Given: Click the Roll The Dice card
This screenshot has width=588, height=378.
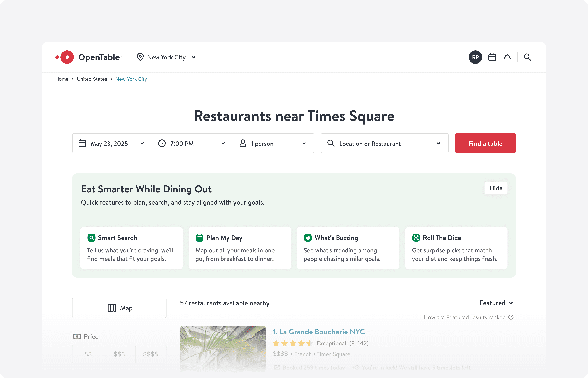Looking at the screenshot, I should click(456, 248).
